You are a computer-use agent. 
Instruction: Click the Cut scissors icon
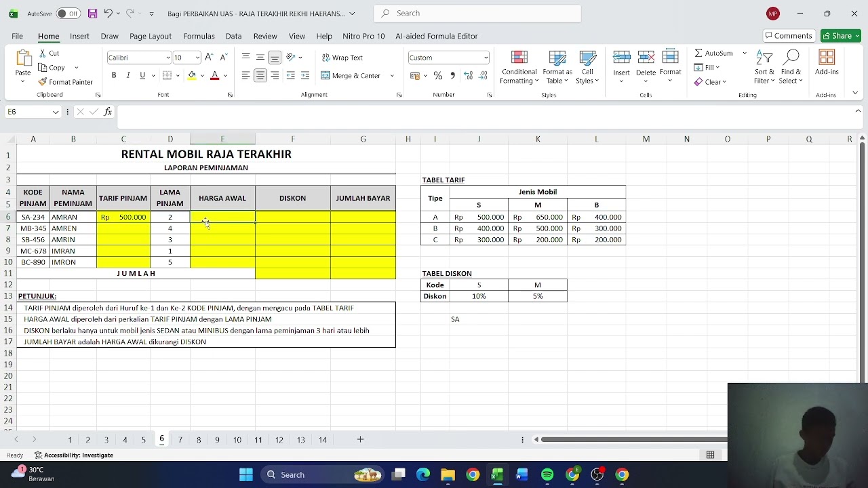click(x=43, y=53)
